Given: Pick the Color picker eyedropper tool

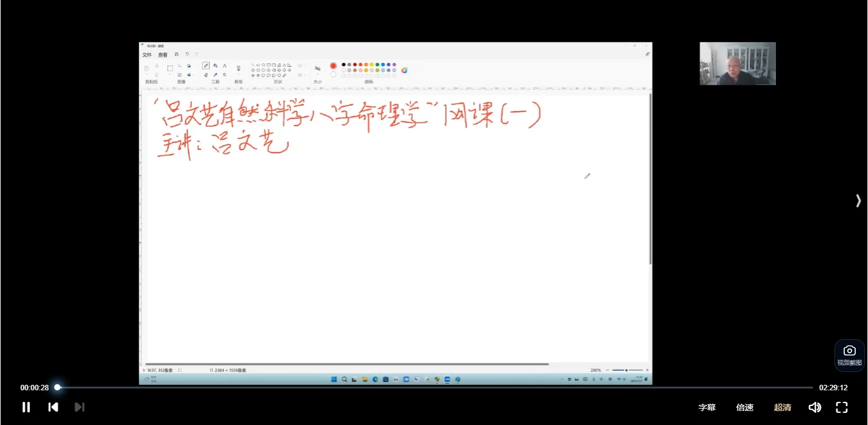Looking at the screenshot, I should tap(215, 75).
